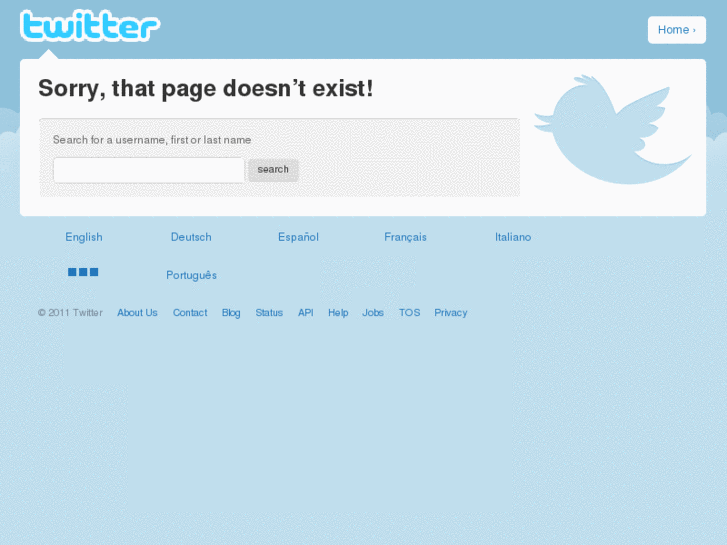Choose Français as the language
Image resolution: width=727 pixels, height=545 pixels.
tap(405, 237)
